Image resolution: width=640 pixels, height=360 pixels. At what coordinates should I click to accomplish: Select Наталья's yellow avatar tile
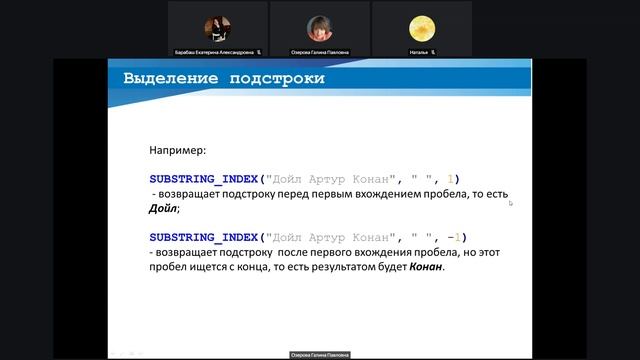click(422, 29)
